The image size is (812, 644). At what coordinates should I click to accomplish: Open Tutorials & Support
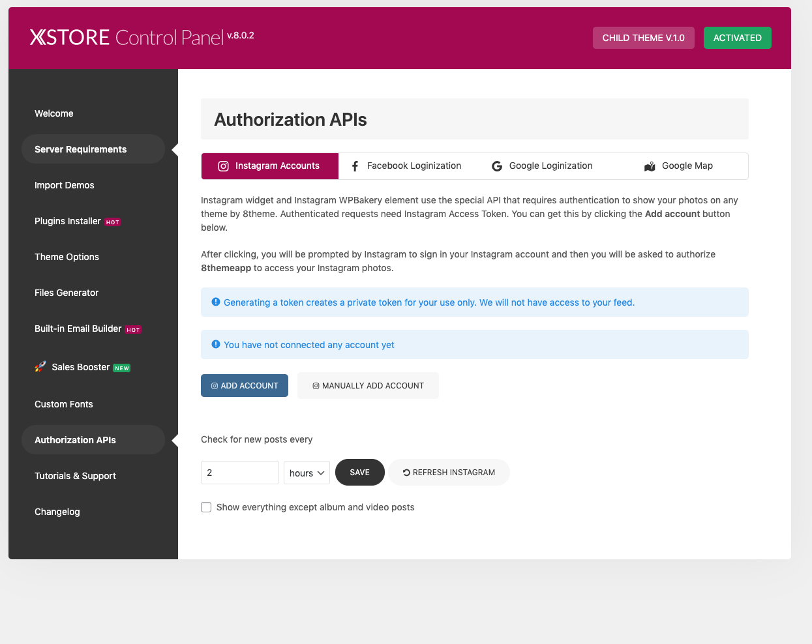coord(76,476)
